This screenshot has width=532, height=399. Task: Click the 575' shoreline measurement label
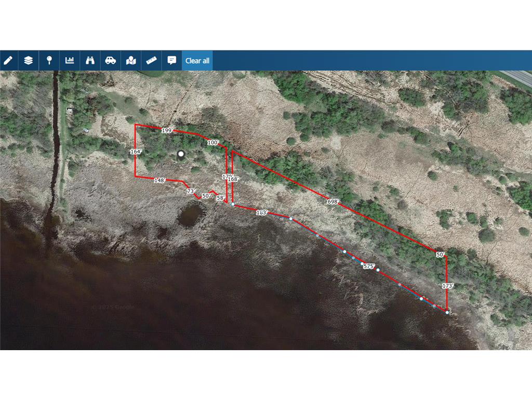[369, 267]
